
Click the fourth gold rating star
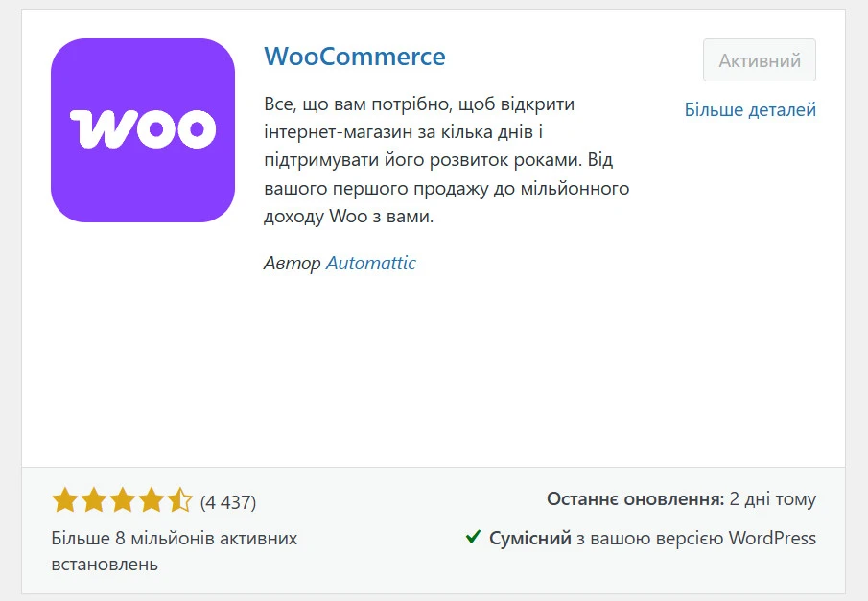pyautogui.click(x=152, y=500)
